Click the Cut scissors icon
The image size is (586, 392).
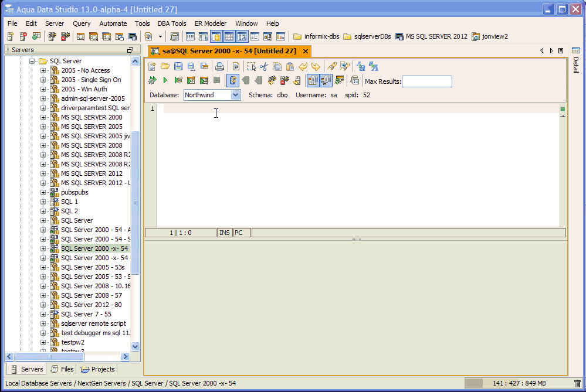pos(264,66)
